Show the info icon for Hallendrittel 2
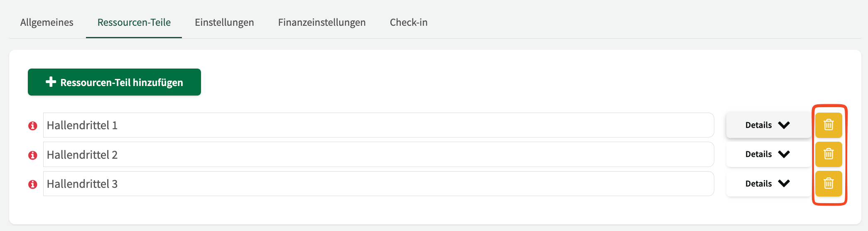 tap(33, 155)
